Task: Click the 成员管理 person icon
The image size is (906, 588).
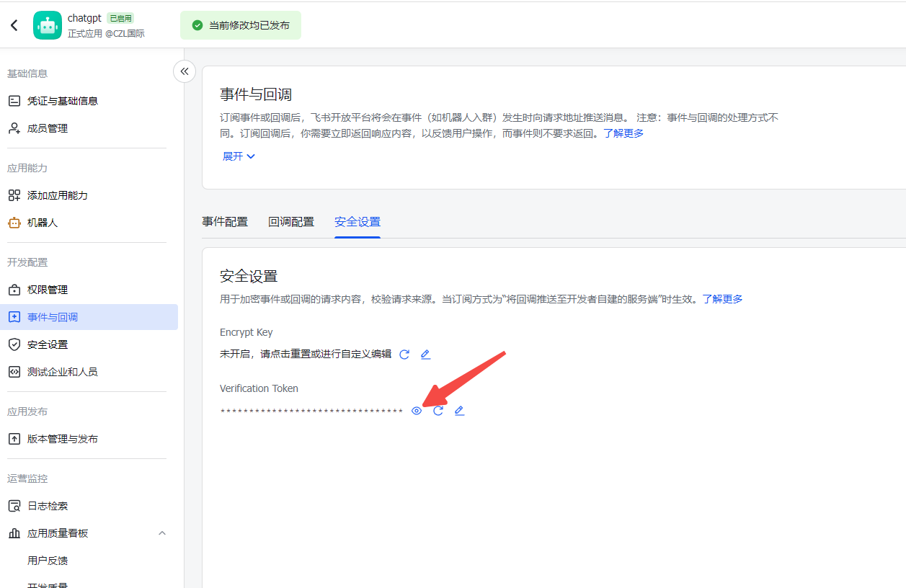Action: click(14, 128)
